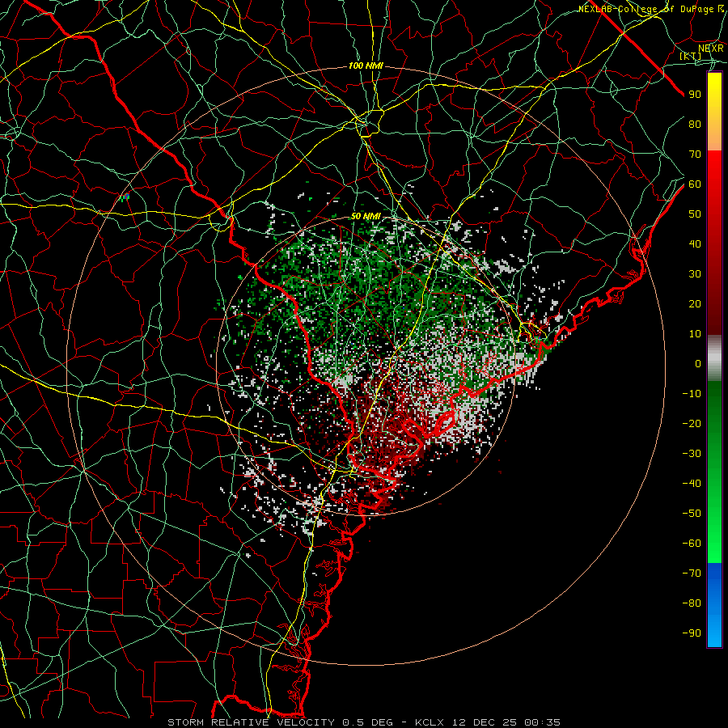Click the "STORM RELATIVE VELOCITY" caption text
Screen dimensions: 728x728
(251, 722)
